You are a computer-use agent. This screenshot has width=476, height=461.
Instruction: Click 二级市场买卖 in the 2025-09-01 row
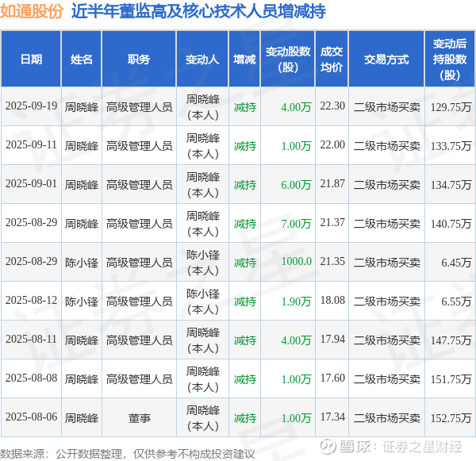coord(387,185)
